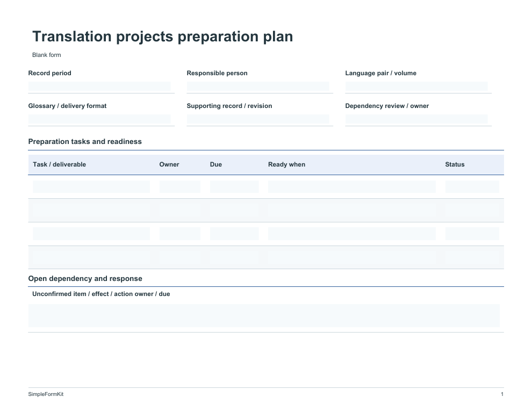Click the Record period input field

tap(99, 86)
